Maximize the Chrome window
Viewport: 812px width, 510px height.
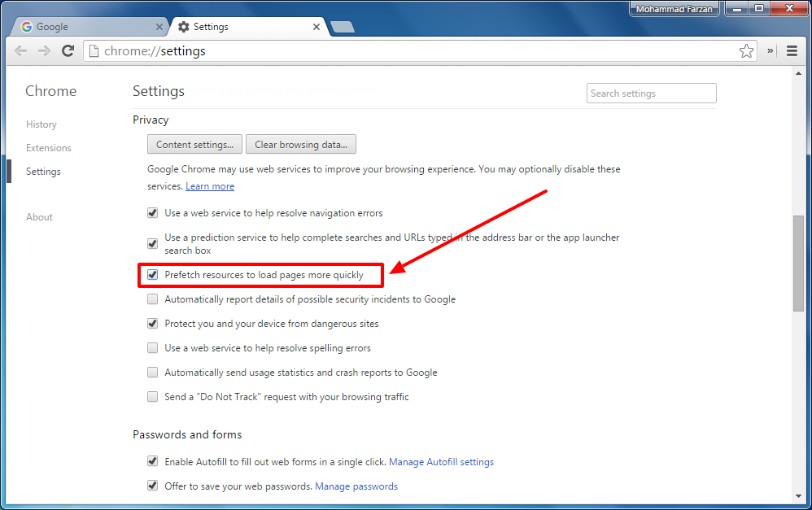pyautogui.click(x=759, y=8)
